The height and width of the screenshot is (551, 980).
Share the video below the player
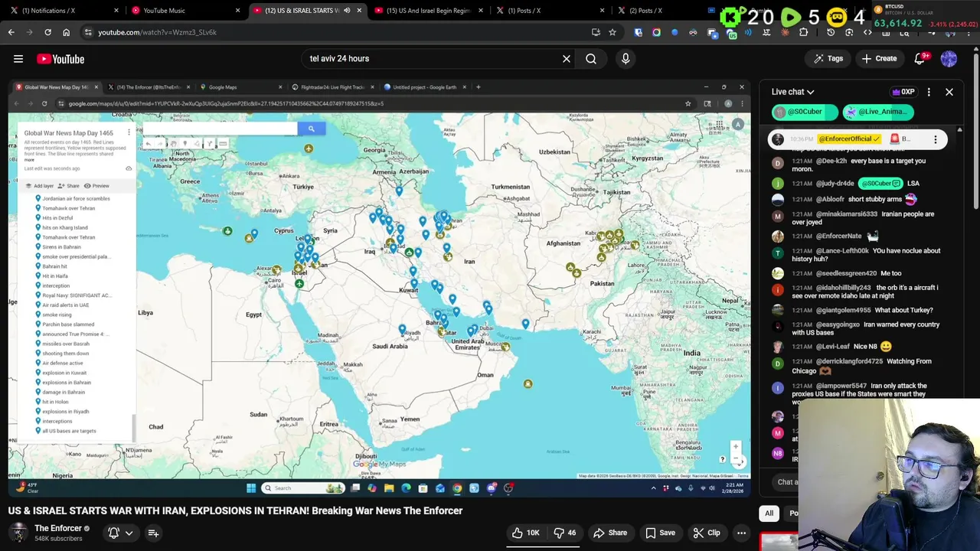click(x=610, y=533)
